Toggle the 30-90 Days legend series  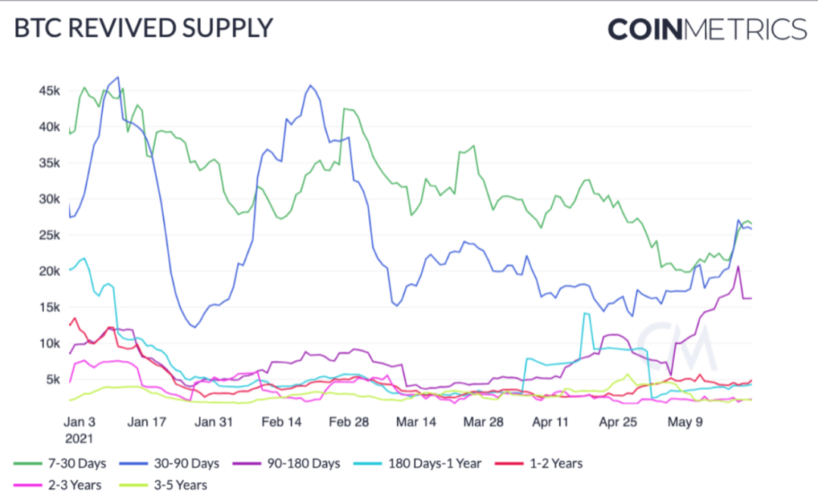[x=170, y=463]
